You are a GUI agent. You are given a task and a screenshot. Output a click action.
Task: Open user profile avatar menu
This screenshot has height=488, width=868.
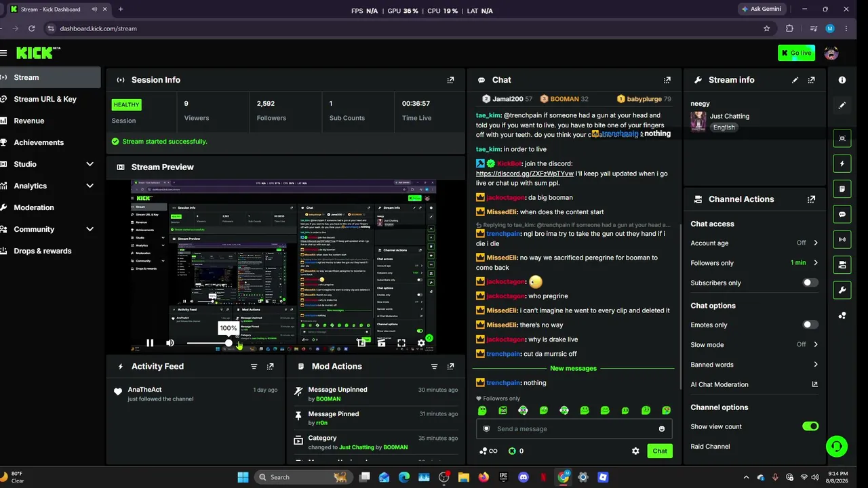click(831, 53)
